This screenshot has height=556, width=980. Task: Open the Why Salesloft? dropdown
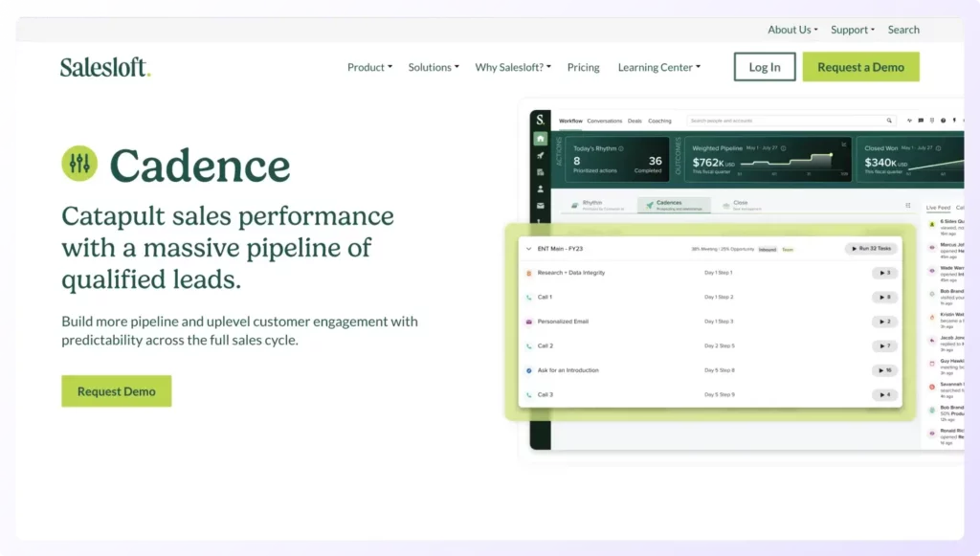click(513, 67)
